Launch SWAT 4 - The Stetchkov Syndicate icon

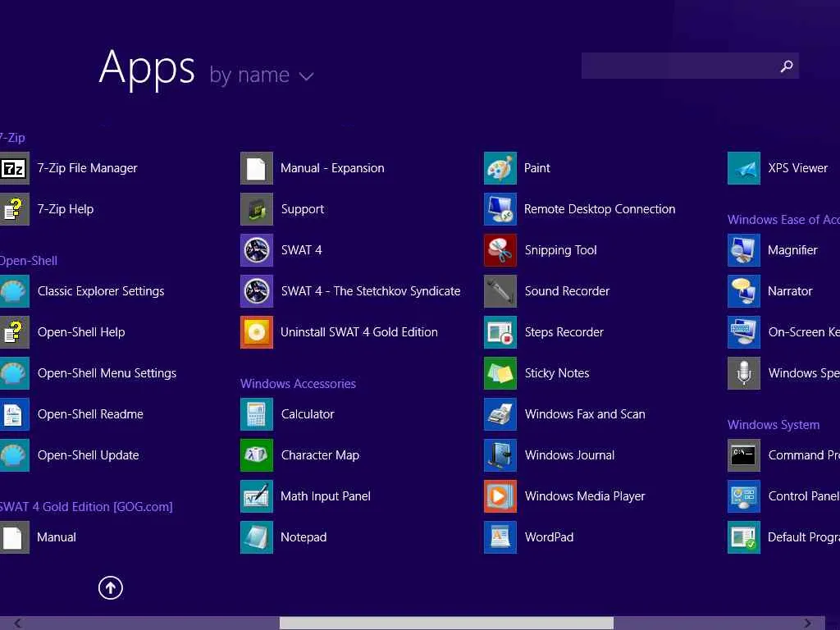pyautogui.click(x=257, y=291)
